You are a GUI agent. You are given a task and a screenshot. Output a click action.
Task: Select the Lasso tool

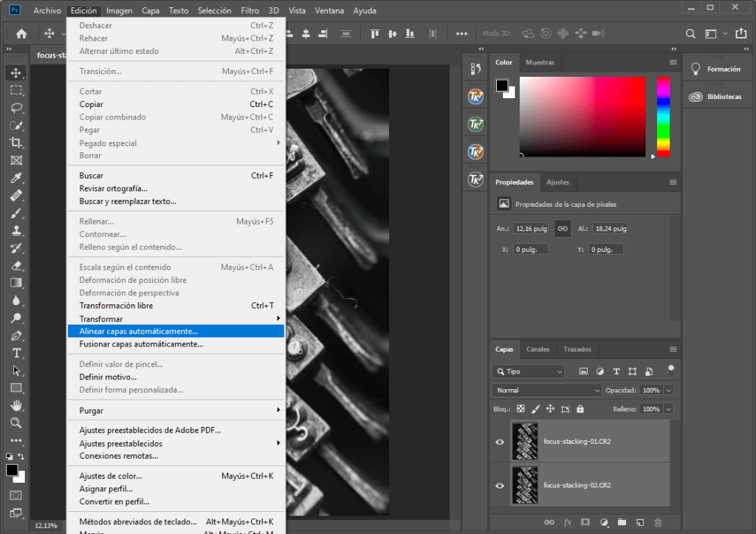coord(16,108)
